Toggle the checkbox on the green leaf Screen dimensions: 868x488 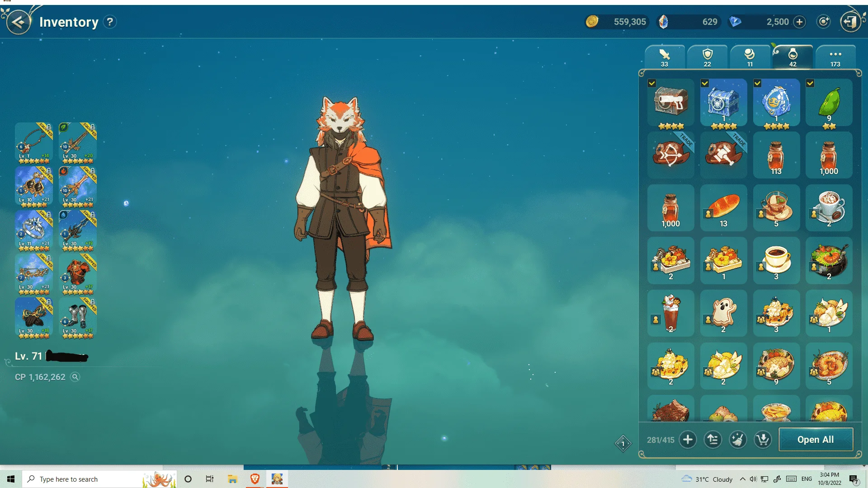click(810, 83)
